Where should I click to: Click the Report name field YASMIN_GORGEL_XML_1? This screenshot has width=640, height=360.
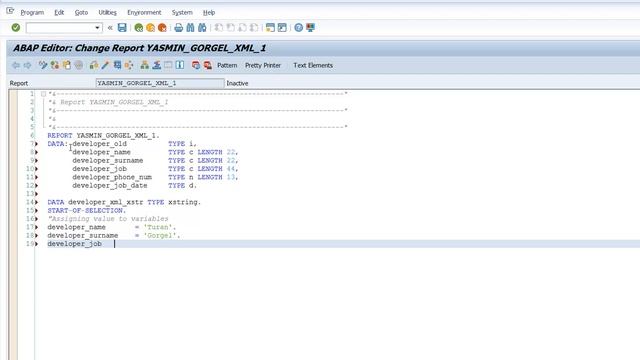(x=160, y=83)
